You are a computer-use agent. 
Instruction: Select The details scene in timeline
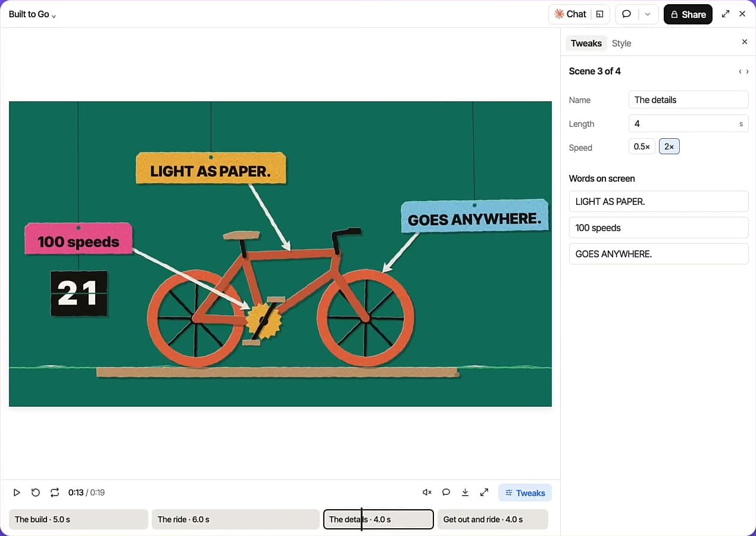point(379,519)
